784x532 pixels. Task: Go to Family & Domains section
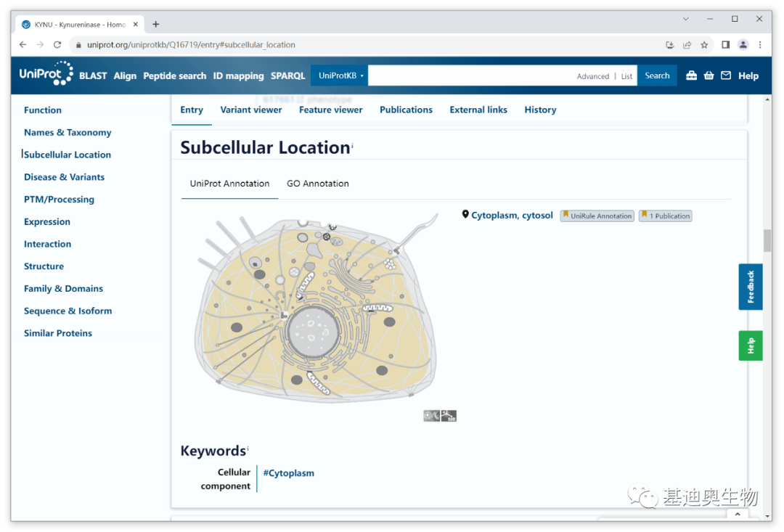(63, 289)
